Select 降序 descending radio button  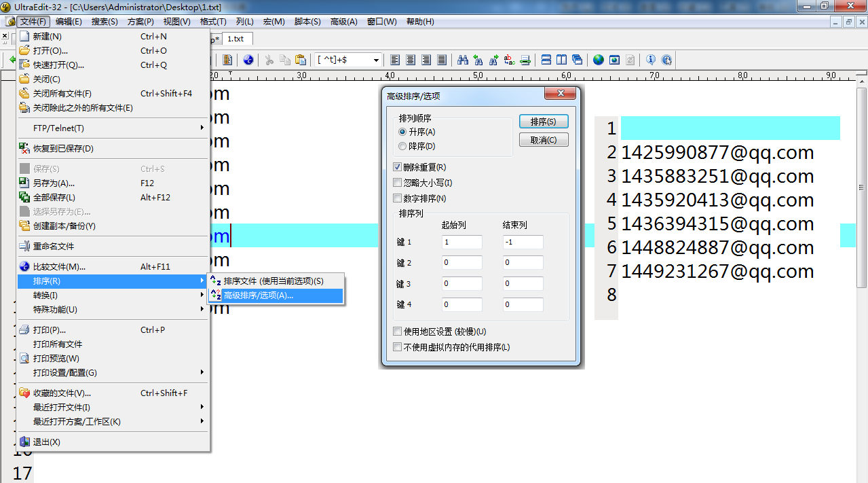403,146
